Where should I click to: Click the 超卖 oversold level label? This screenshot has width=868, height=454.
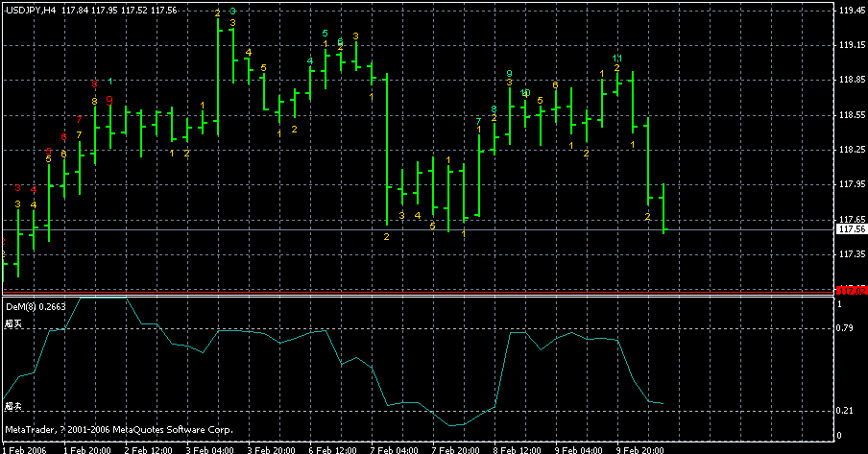[x=12, y=407]
